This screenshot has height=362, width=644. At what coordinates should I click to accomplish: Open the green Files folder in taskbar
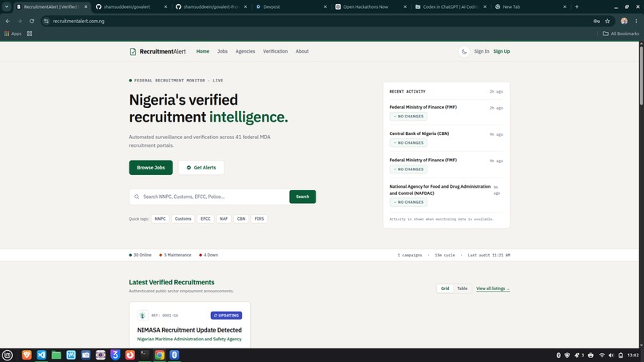(x=56, y=355)
